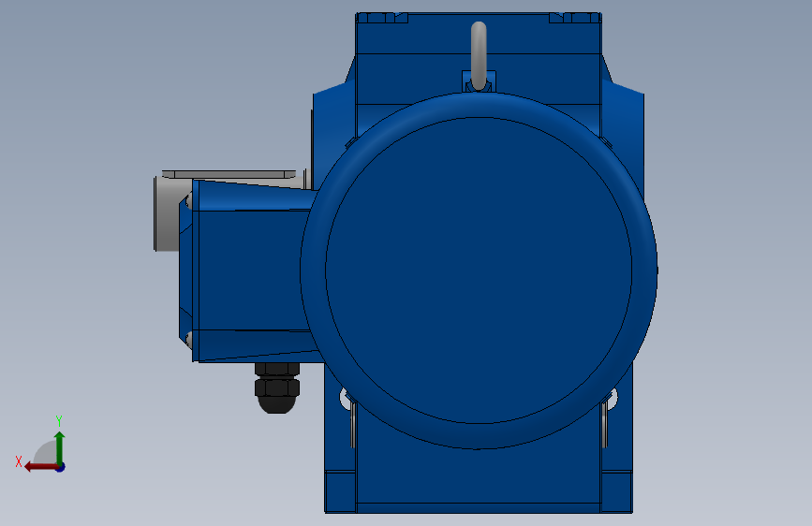Click the gray flange on the left

pyautogui.click(x=167, y=213)
